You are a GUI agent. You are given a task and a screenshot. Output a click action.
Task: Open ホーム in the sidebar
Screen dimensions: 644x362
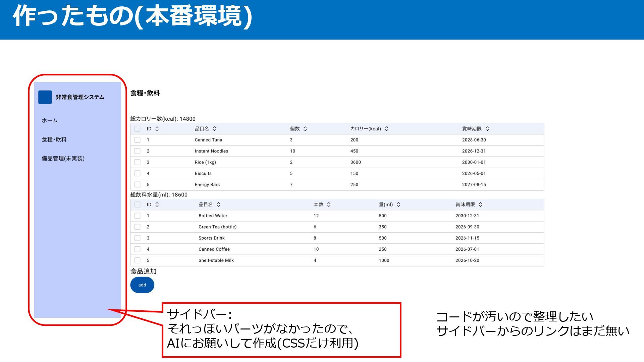click(x=50, y=120)
